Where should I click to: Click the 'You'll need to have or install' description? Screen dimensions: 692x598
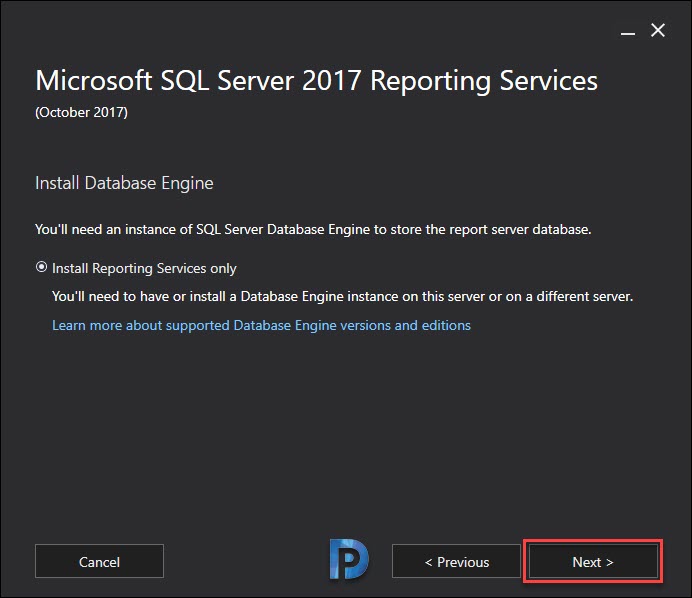[342, 296]
